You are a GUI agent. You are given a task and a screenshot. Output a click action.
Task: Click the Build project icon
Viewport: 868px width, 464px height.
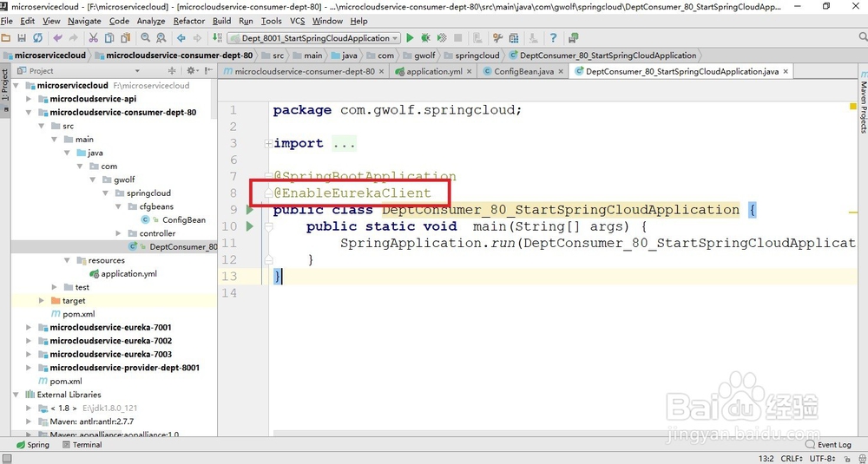point(217,38)
